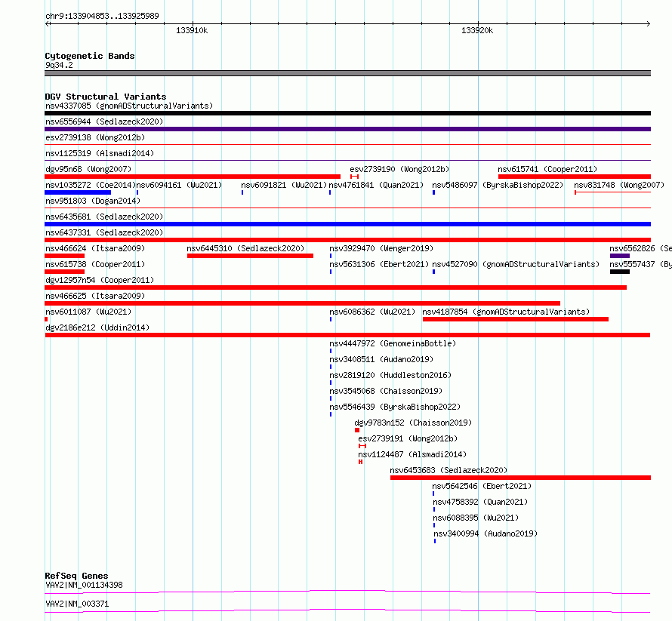
Task: Select nsv6094161 (Wu2021) label
Action: click(x=179, y=185)
